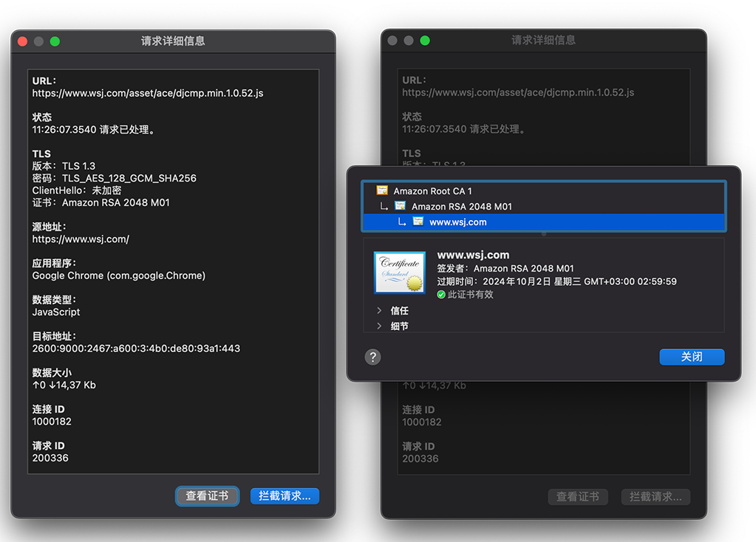The width and height of the screenshot is (756, 542).
Task: Click the green valid-certificate checkmark icon
Action: tap(441, 295)
